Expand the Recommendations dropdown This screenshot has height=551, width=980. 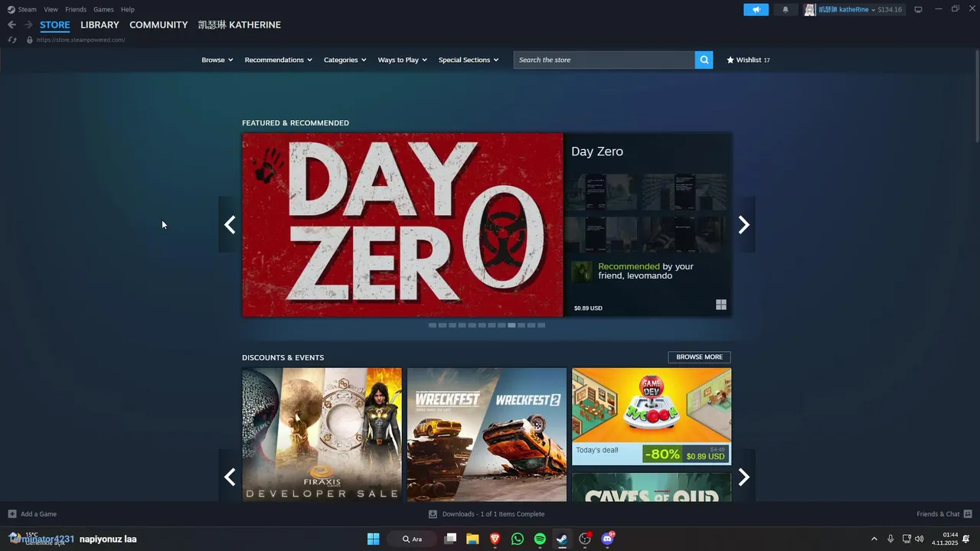tap(278, 60)
